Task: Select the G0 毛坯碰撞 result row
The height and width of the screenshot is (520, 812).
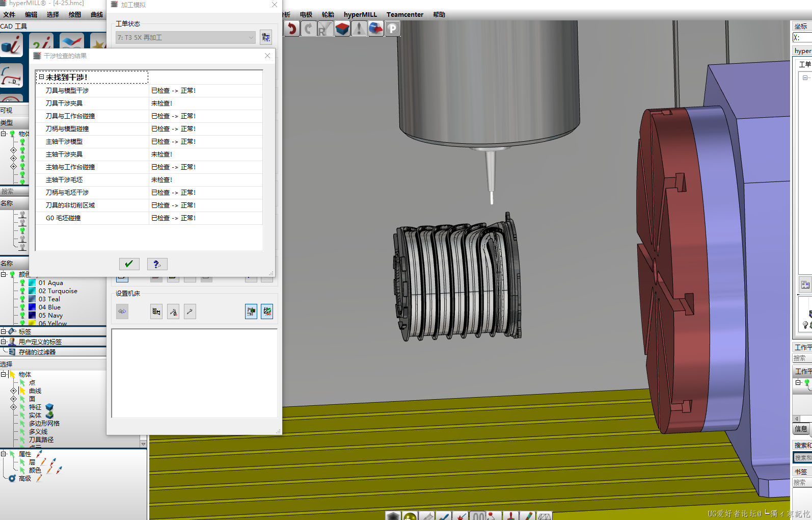Action: coord(150,218)
